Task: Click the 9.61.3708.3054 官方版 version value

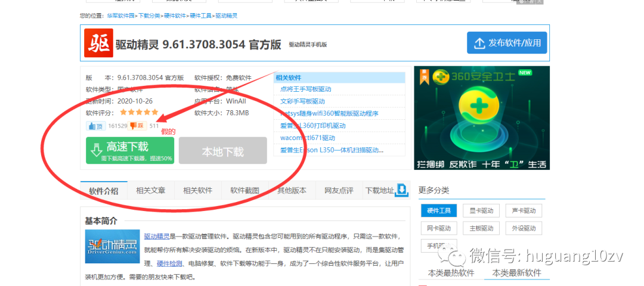Action: (151, 77)
